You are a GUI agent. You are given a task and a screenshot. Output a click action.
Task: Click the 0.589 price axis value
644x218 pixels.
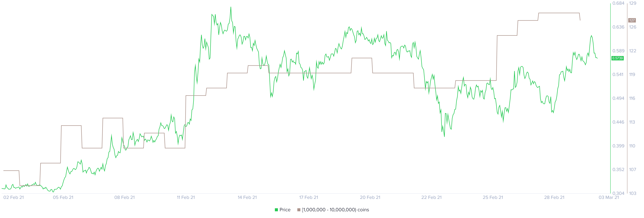[618, 51]
